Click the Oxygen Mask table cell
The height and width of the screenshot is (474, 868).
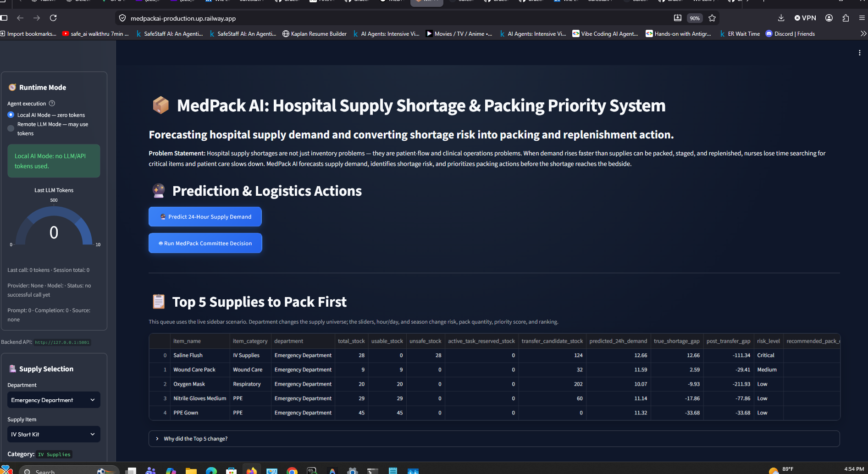(199, 384)
